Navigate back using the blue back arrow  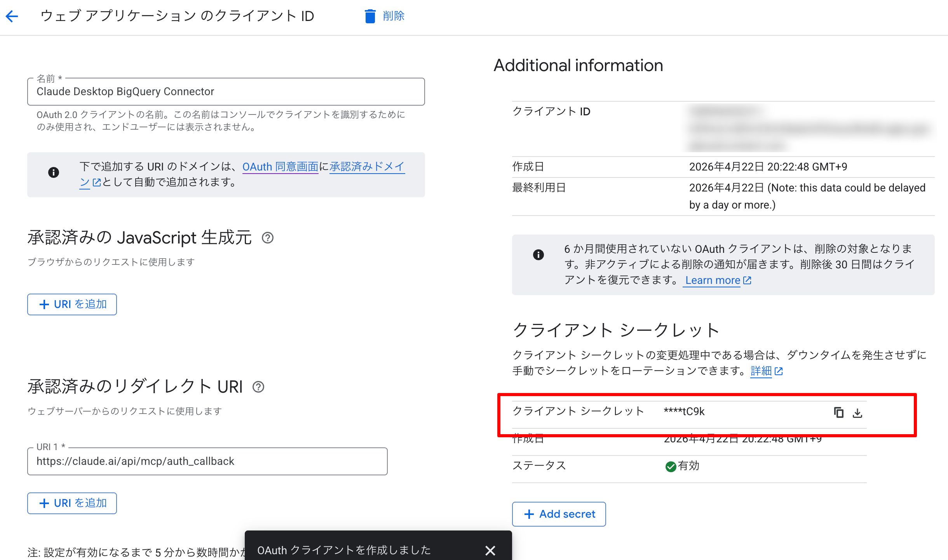click(12, 16)
